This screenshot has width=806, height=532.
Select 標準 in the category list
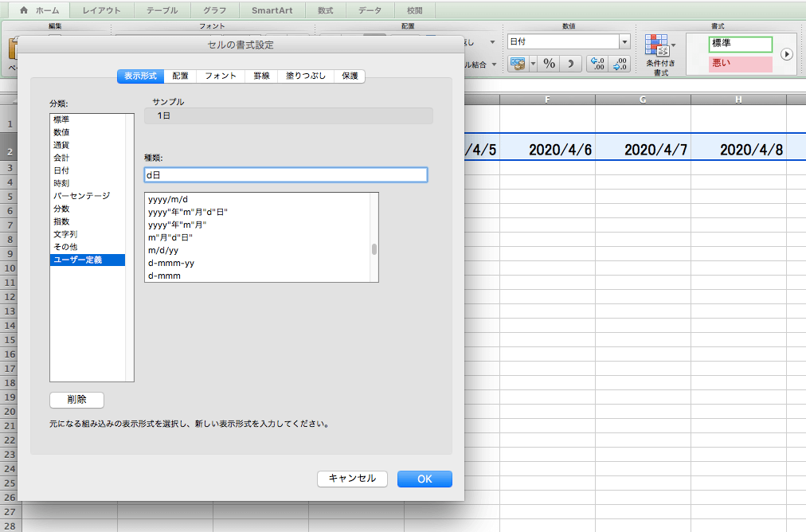tap(88, 119)
